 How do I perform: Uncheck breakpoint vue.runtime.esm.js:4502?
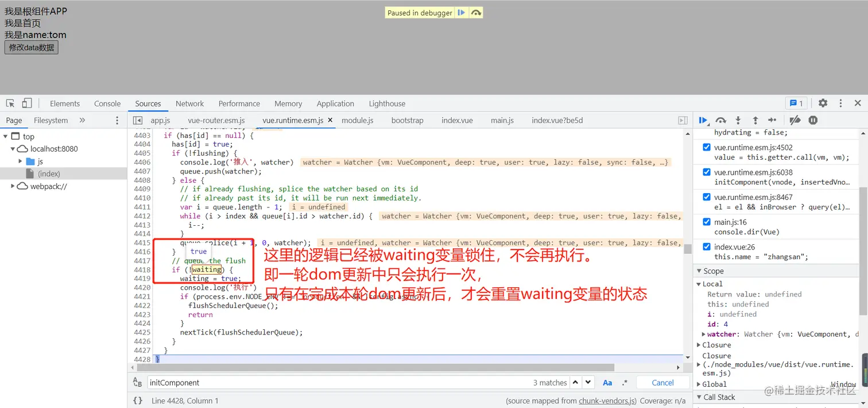(707, 147)
